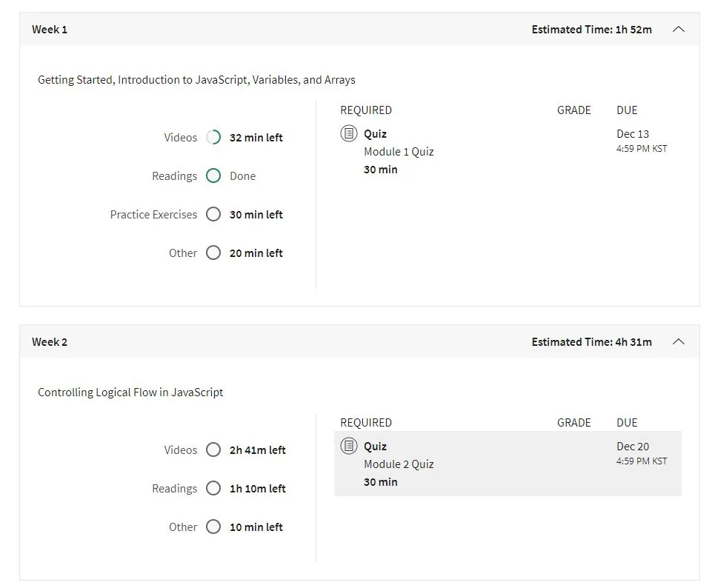
Task: Click the Week 2 Readings progress circle
Action: coord(213,489)
